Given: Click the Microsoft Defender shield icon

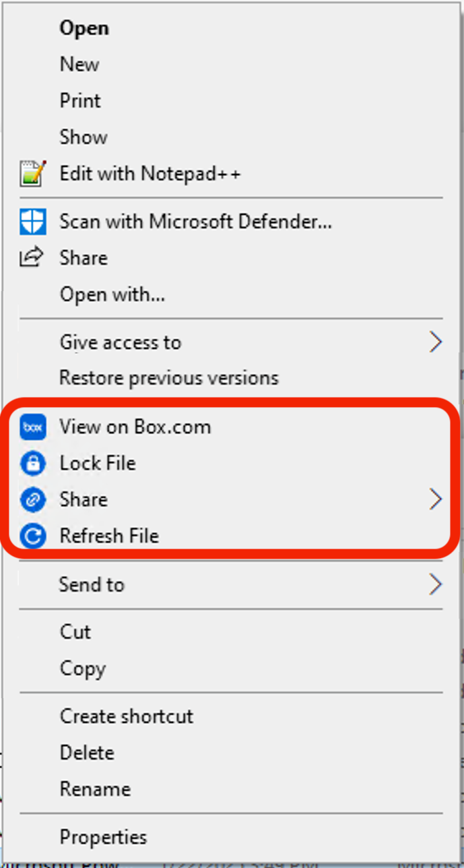Looking at the screenshot, I should (x=32, y=221).
